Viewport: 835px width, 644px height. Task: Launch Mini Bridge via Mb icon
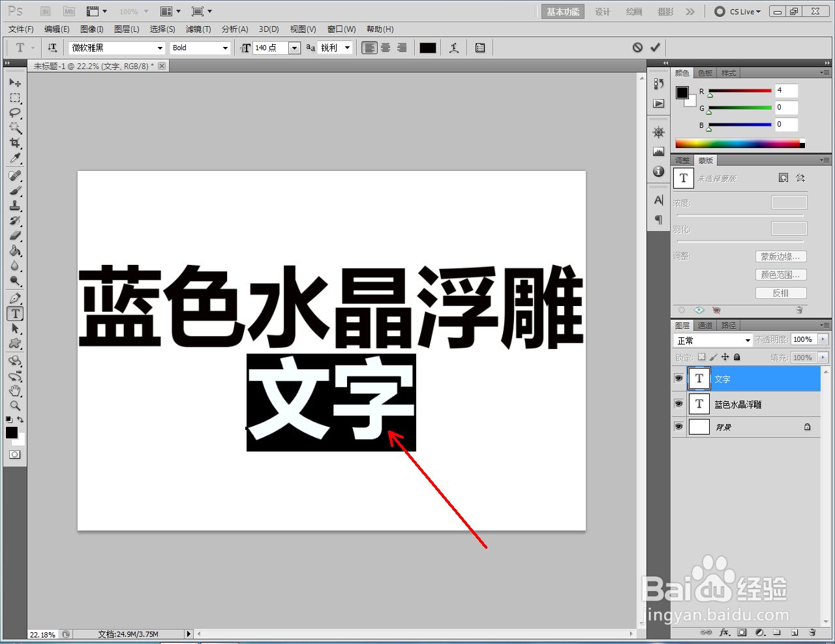coord(68,11)
